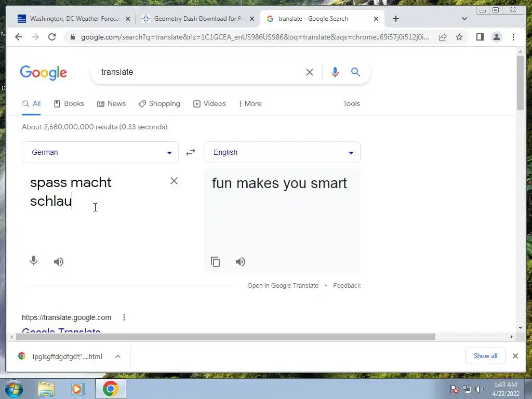Screen dimensions: 532x399
Task: Click the results count text About 2,680,000,000
Action: 95,127
